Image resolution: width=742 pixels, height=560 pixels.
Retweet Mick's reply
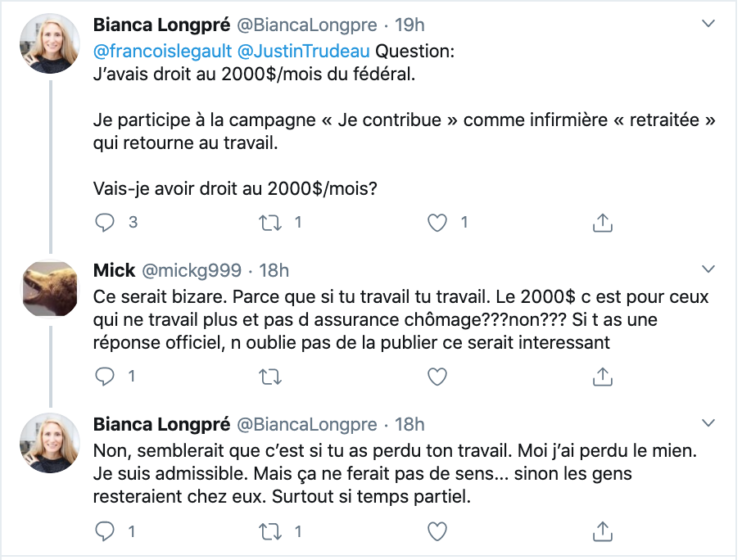(x=270, y=377)
